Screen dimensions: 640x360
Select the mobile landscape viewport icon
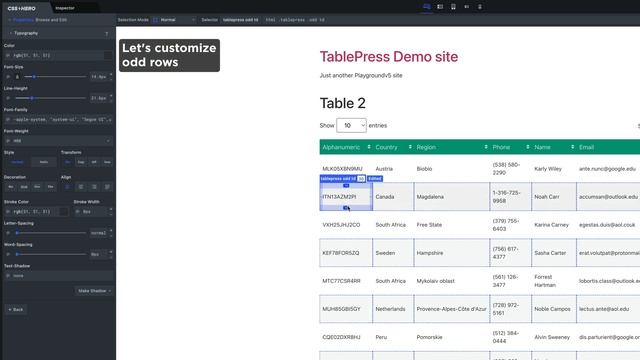[x=467, y=7]
